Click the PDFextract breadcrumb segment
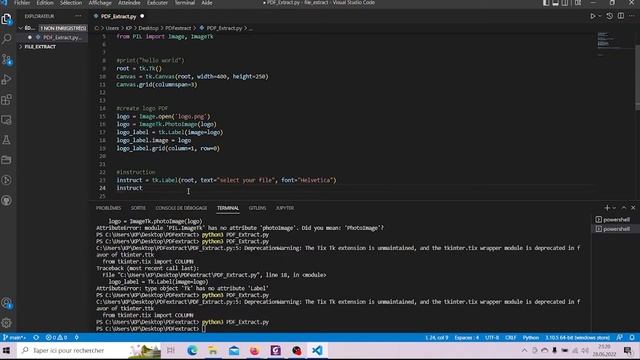 pyautogui.click(x=178, y=28)
